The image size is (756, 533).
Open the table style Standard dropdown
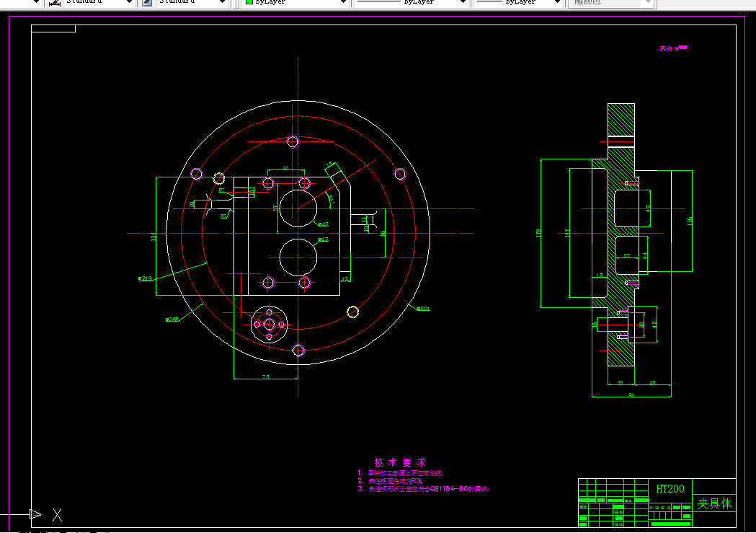click(x=222, y=2)
